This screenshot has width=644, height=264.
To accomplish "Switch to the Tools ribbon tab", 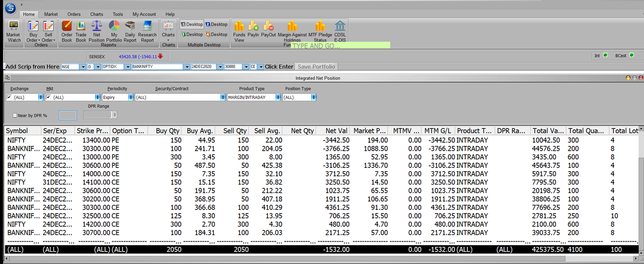I will coord(118,13).
